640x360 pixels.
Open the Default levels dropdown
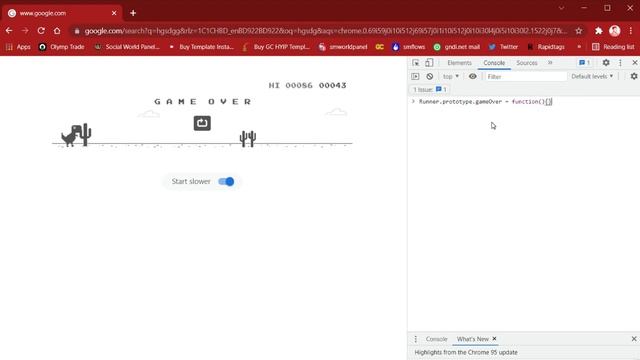coord(592,76)
